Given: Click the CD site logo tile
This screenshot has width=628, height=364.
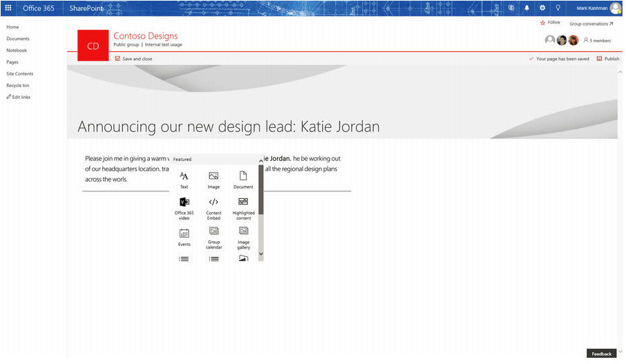Looking at the screenshot, I should pyautogui.click(x=93, y=46).
